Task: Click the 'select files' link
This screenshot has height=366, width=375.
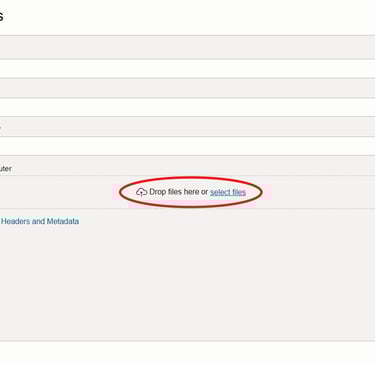Action: tap(228, 192)
